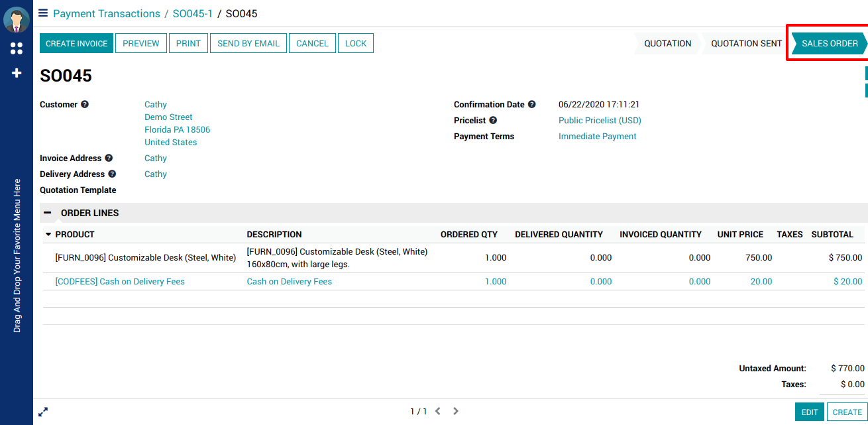Go to previous record arrow
Viewport: 868px width, 425px height.
(x=438, y=412)
